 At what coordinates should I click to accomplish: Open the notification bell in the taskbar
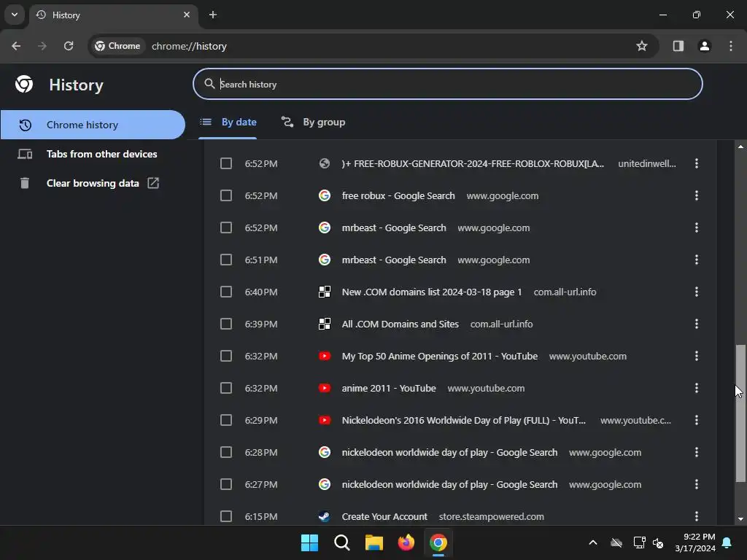[x=727, y=542]
